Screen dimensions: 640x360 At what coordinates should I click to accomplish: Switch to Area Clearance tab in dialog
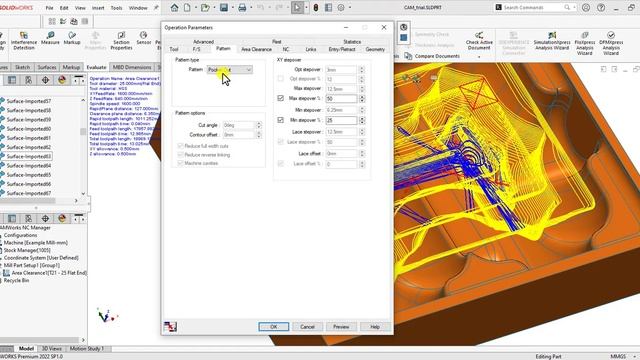pos(256,49)
